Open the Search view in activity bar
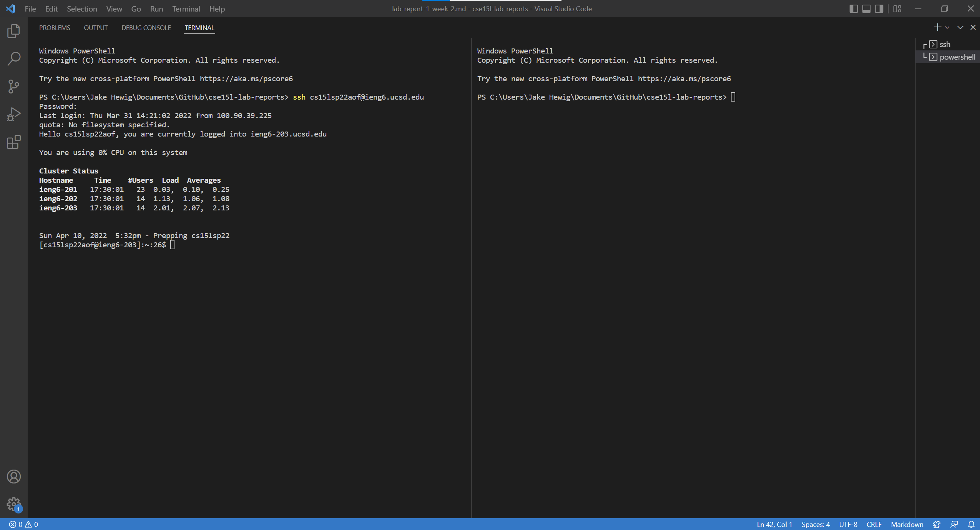 13,59
